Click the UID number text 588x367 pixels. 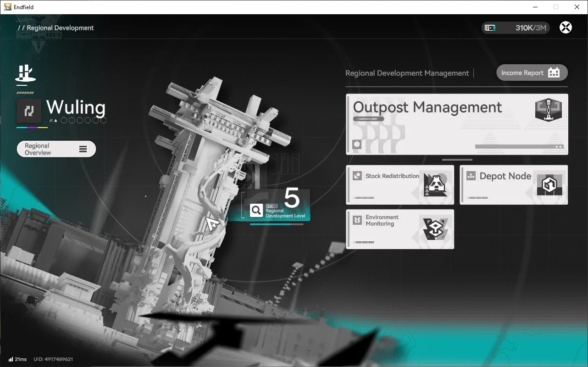[x=53, y=359]
